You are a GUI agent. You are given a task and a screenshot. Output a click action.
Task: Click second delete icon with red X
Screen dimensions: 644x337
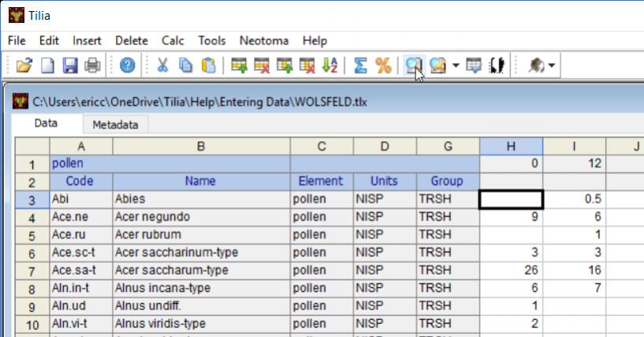pos(307,66)
